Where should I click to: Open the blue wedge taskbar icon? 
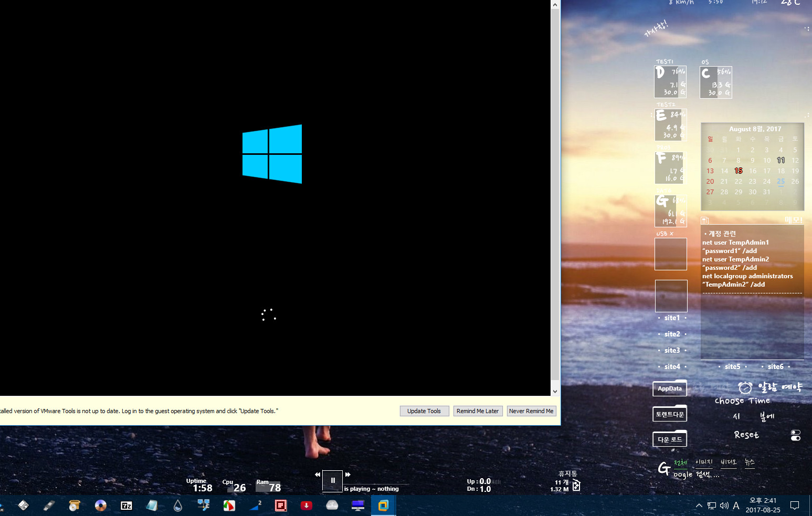(x=256, y=506)
